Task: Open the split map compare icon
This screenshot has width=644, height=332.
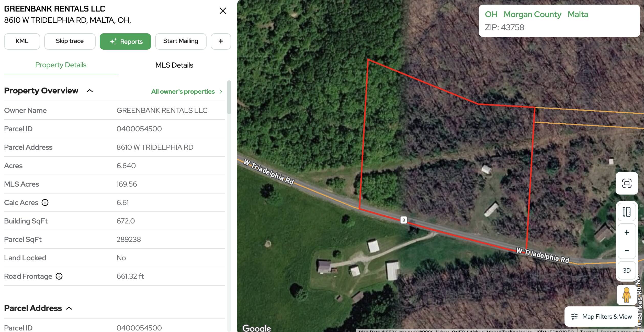Action: point(627,212)
